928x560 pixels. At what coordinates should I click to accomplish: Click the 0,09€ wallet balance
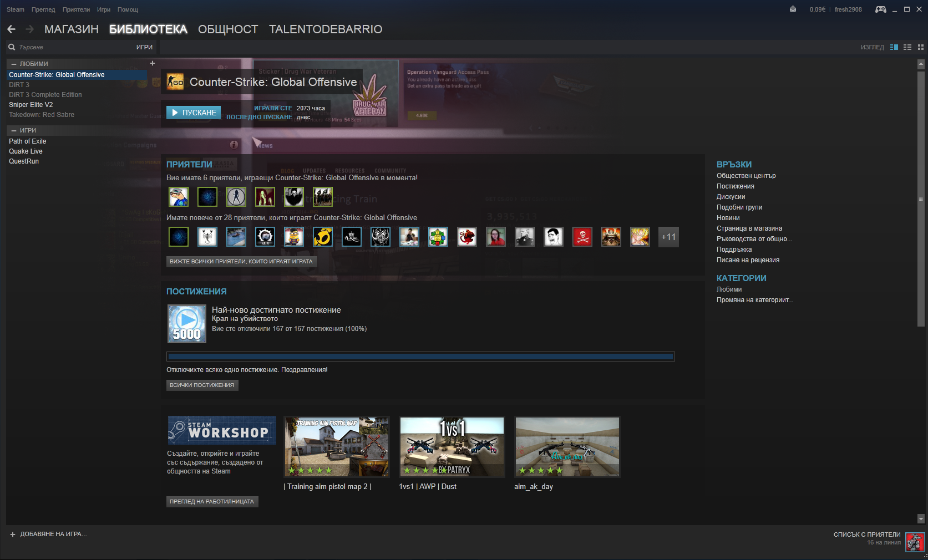(x=817, y=9)
